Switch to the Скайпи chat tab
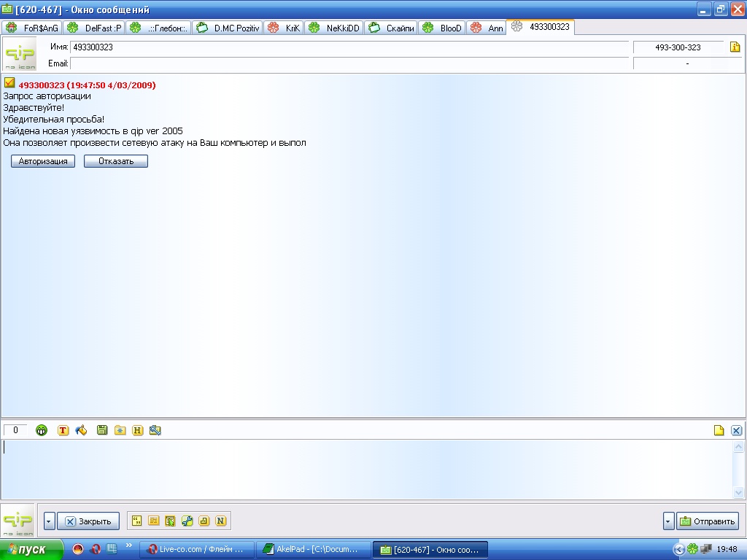The image size is (747, 560). pos(392,28)
